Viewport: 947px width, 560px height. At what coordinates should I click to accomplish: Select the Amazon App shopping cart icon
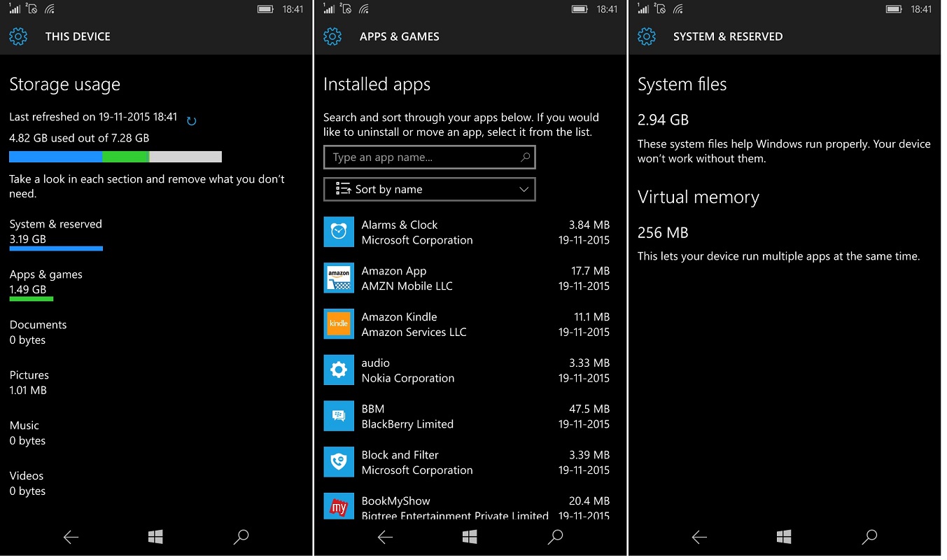[339, 278]
